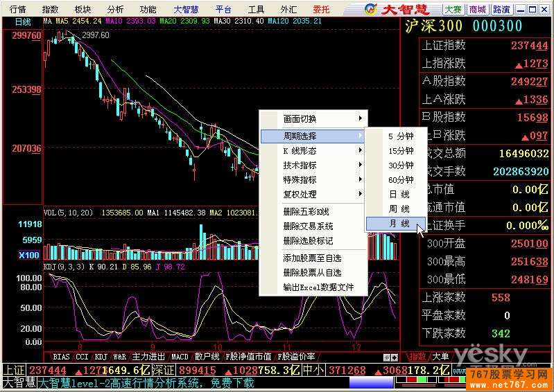Click the 下跌家数 value 342
The height and width of the screenshot is (392, 554).
[x=501, y=333]
